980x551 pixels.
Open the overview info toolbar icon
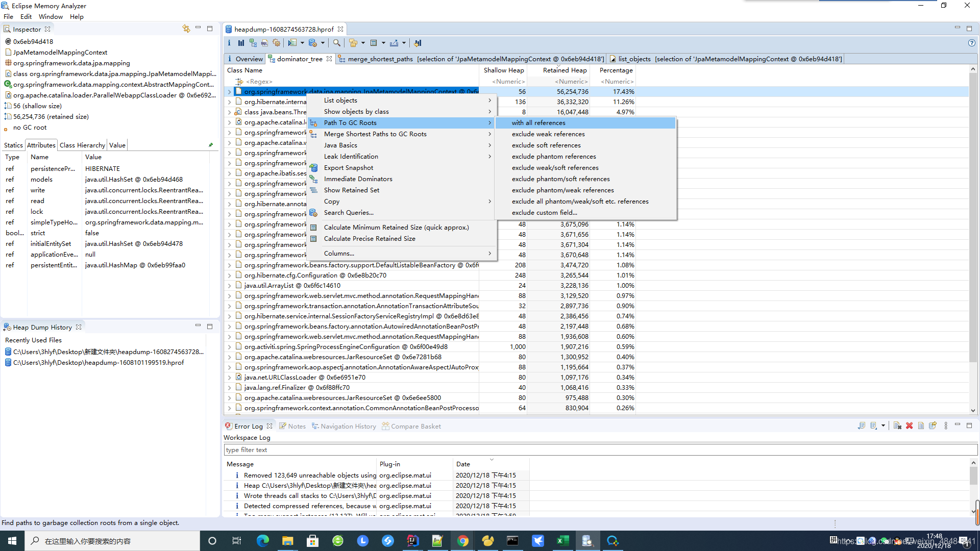point(229,43)
